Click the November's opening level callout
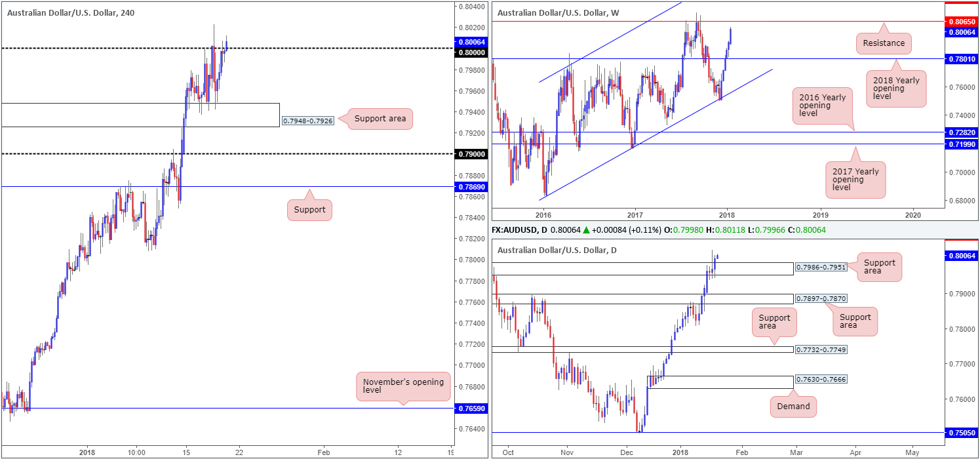The image size is (980, 459). tap(403, 386)
